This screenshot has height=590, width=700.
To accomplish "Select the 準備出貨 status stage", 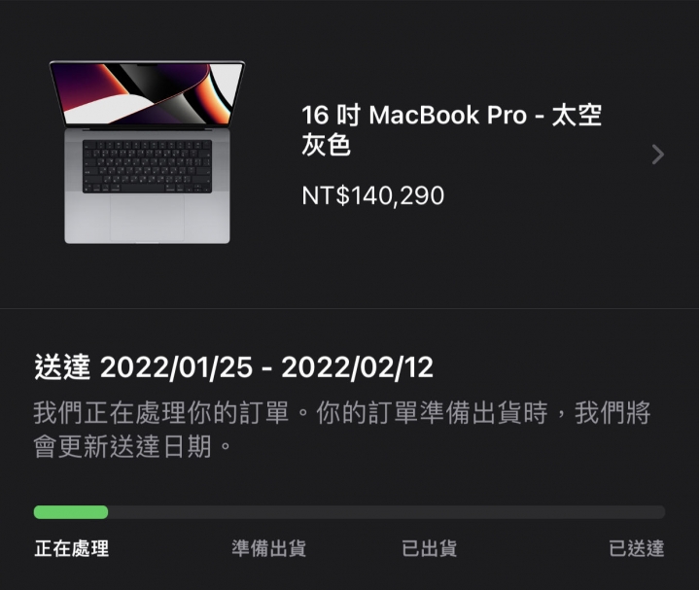I will (268, 548).
